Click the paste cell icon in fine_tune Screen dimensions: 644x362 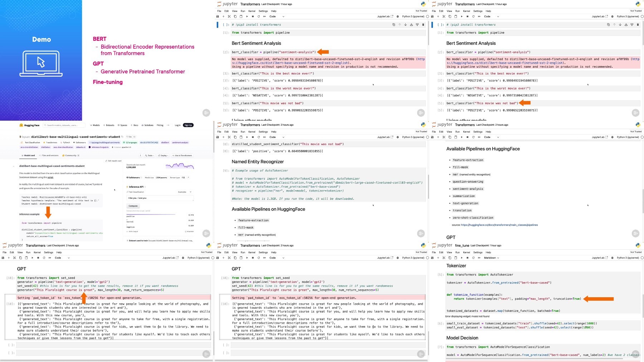coord(455,258)
